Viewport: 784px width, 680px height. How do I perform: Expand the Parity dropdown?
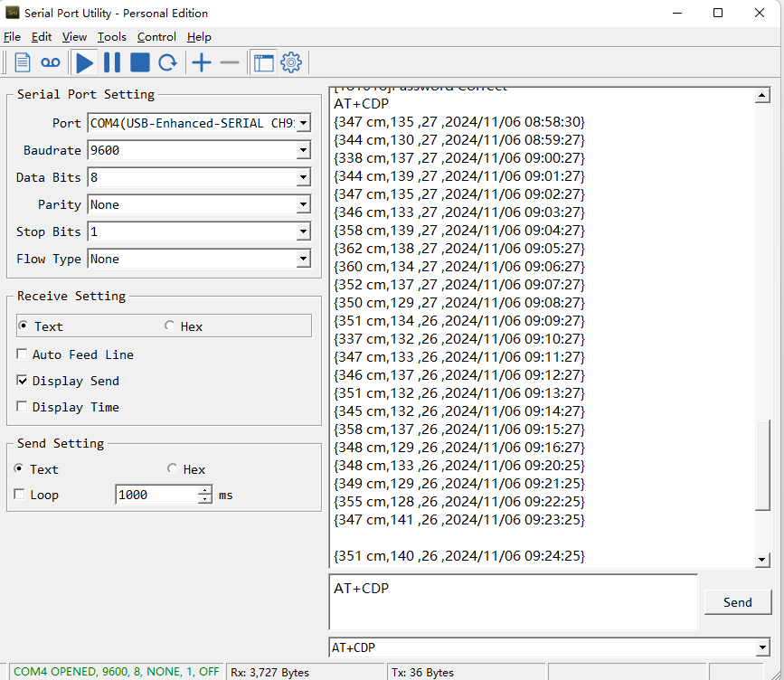point(303,204)
